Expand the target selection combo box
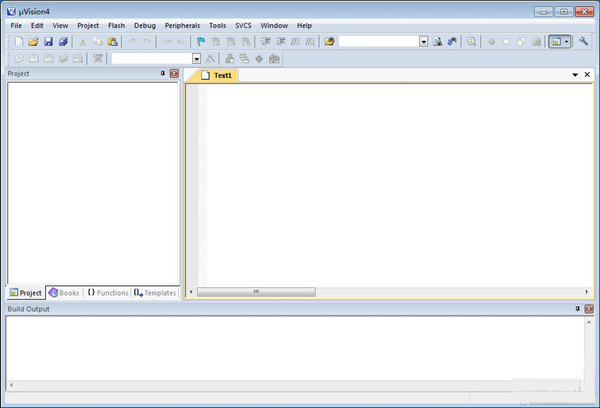Image resolution: width=600 pixels, height=408 pixels. (x=197, y=59)
